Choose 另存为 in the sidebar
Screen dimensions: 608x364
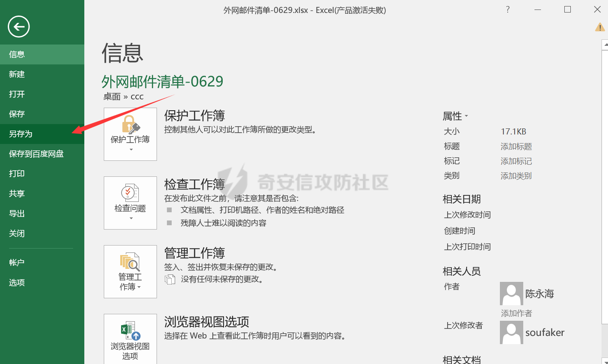pos(42,134)
